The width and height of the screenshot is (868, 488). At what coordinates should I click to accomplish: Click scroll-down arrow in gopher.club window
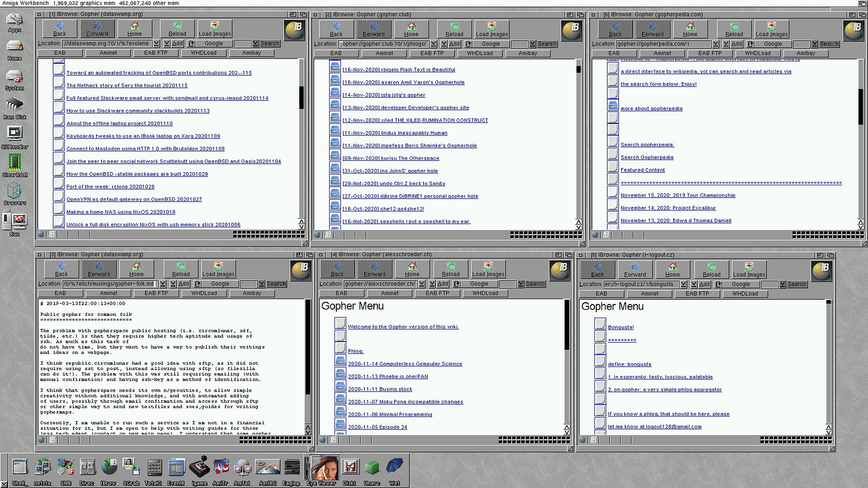point(578,226)
